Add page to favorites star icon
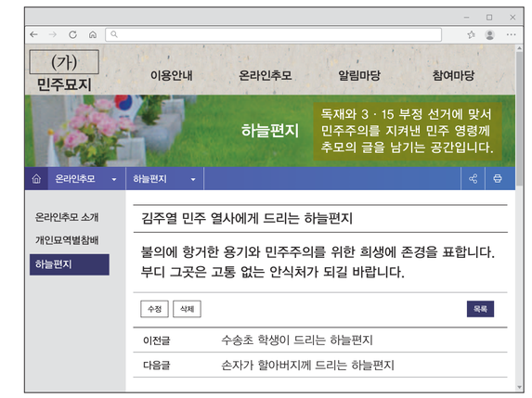Screen dimensions: 532x398 coord(471,34)
